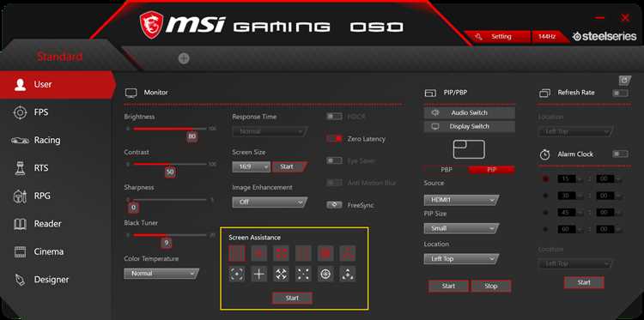Open the Image Enhancement dropdown
The width and height of the screenshot is (644, 320).
point(270,202)
